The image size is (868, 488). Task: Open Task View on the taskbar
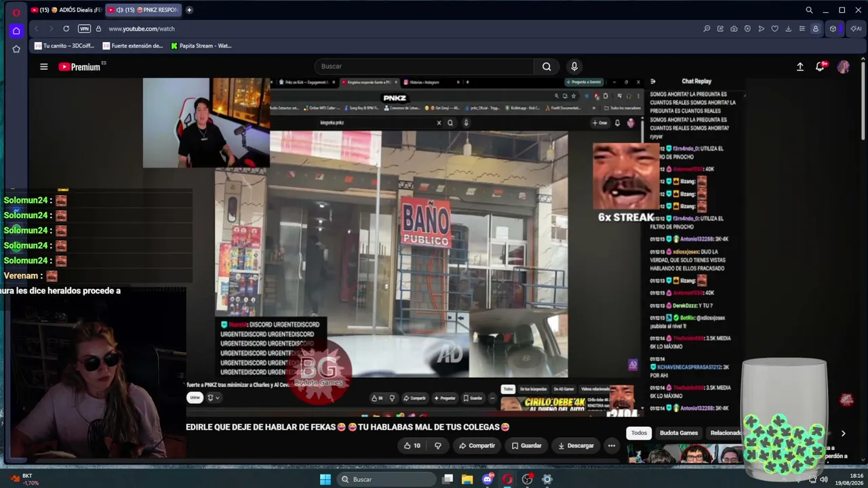click(448, 479)
